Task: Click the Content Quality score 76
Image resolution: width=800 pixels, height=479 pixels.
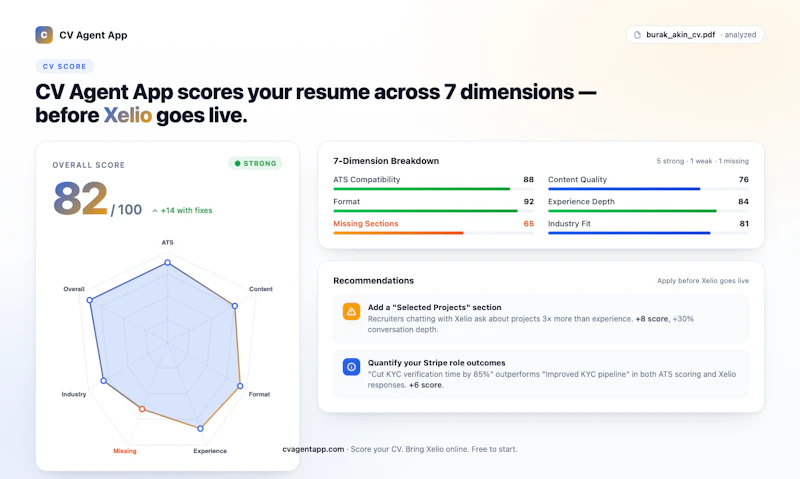Action: (x=743, y=180)
